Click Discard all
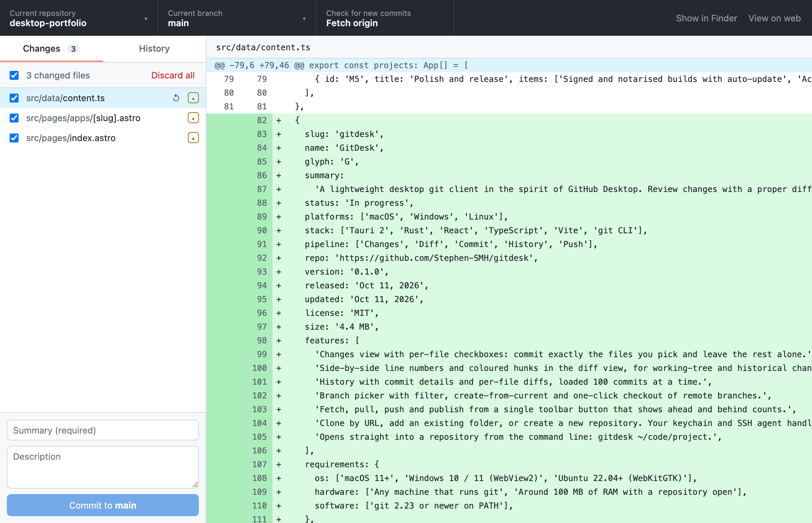This screenshot has width=812, height=523. point(173,75)
